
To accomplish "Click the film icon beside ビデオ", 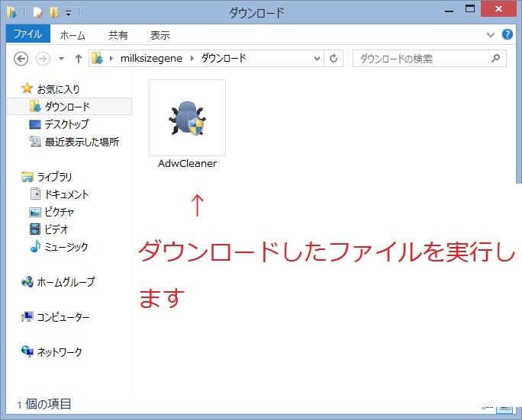I will (34, 229).
